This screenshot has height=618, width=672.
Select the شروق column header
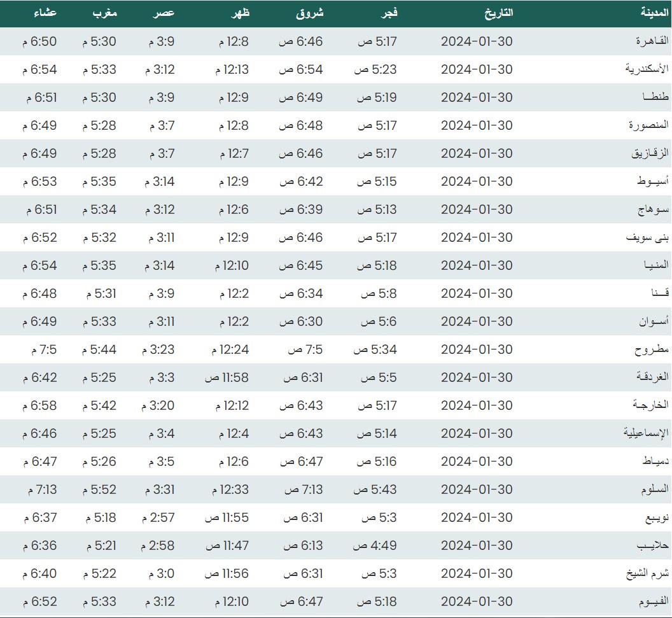(310, 13)
